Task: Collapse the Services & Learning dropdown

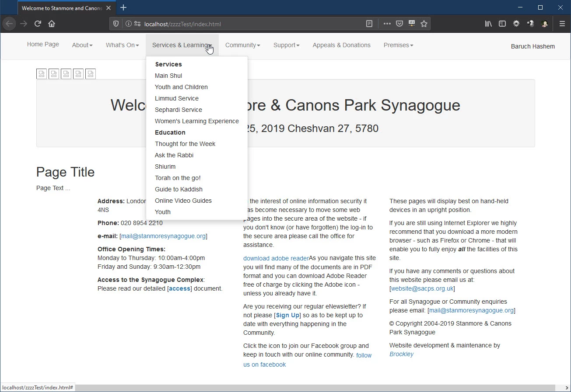Action: 182,45
